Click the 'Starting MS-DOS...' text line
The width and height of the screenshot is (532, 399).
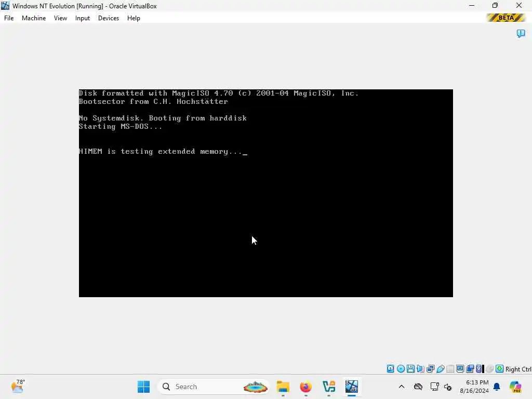pyautogui.click(x=121, y=126)
